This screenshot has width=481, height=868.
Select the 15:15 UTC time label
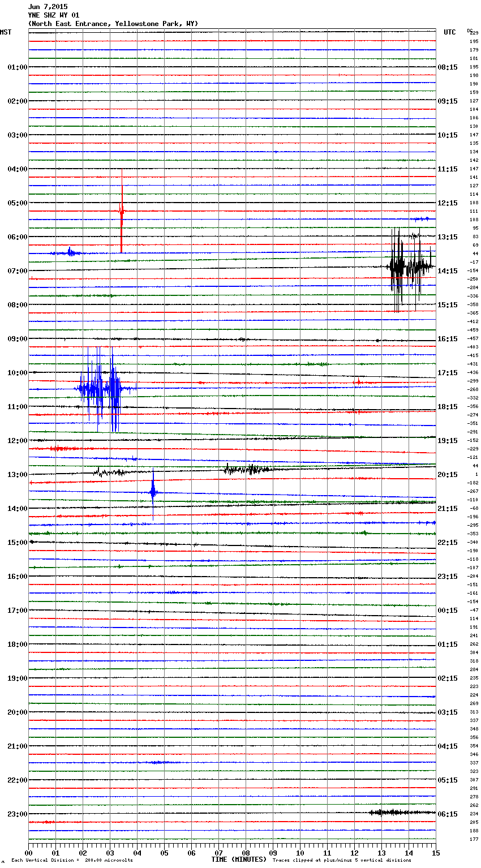coord(448,305)
